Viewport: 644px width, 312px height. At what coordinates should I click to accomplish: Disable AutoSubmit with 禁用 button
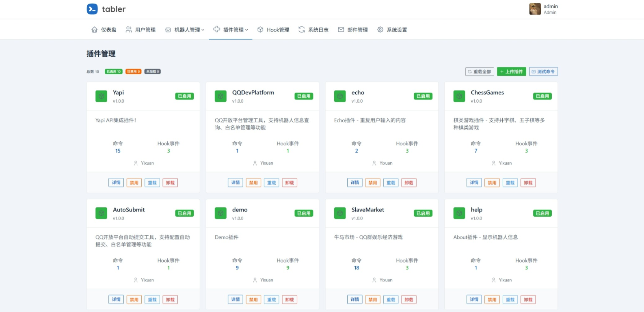[x=134, y=299]
